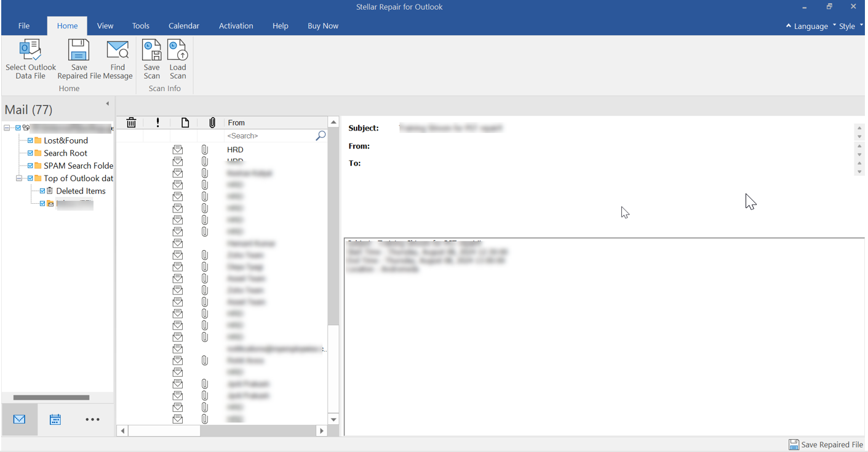Click the From search input field
868x452 pixels.
(x=269, y=135)
